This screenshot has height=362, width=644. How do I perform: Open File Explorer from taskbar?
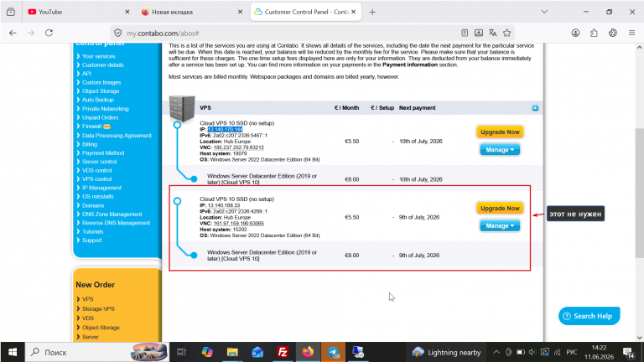232,352
